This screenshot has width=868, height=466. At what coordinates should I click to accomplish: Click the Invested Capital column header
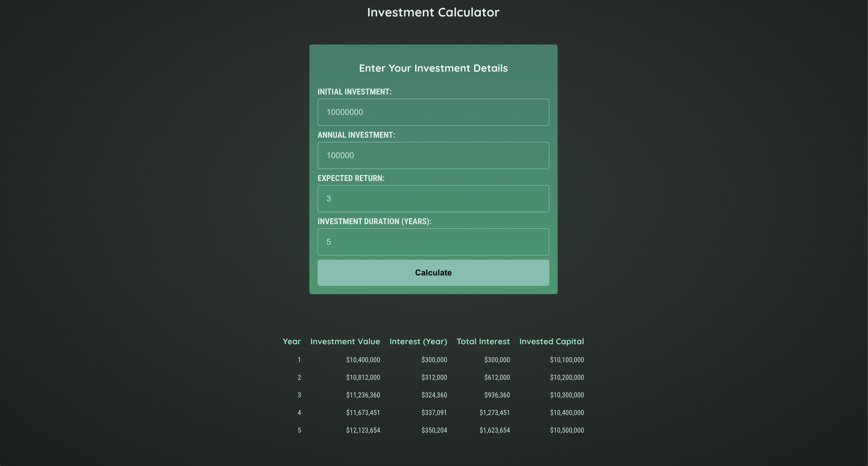[x=551, y=341]
